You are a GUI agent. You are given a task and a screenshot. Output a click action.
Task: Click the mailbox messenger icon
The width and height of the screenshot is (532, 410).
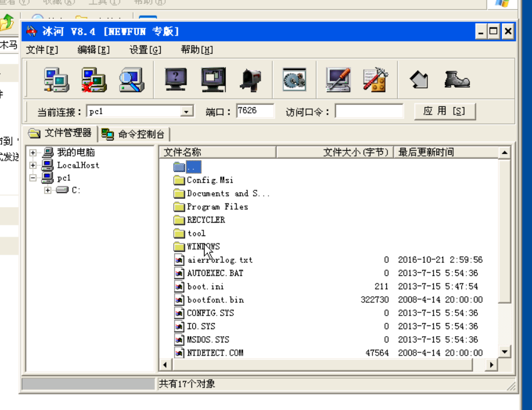tap(251, 81)
